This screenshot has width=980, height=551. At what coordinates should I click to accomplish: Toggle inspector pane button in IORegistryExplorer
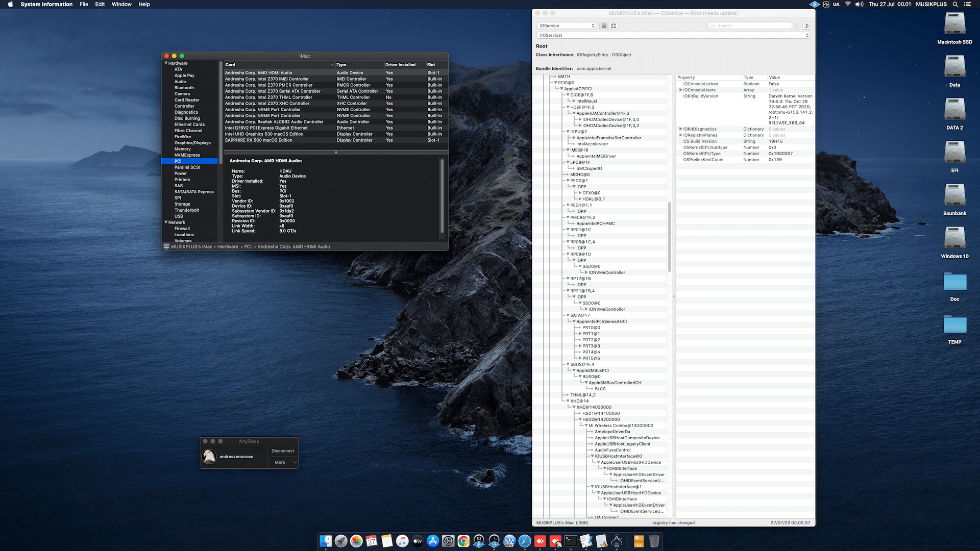806,26
